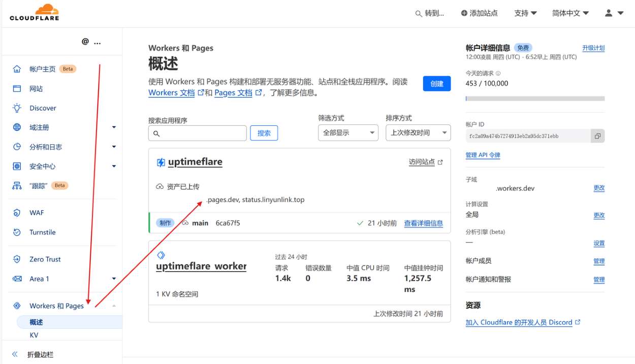This screenshot has height=364, width=635.
Task: Click the blue 创建 button
Action: coord(437,84)
